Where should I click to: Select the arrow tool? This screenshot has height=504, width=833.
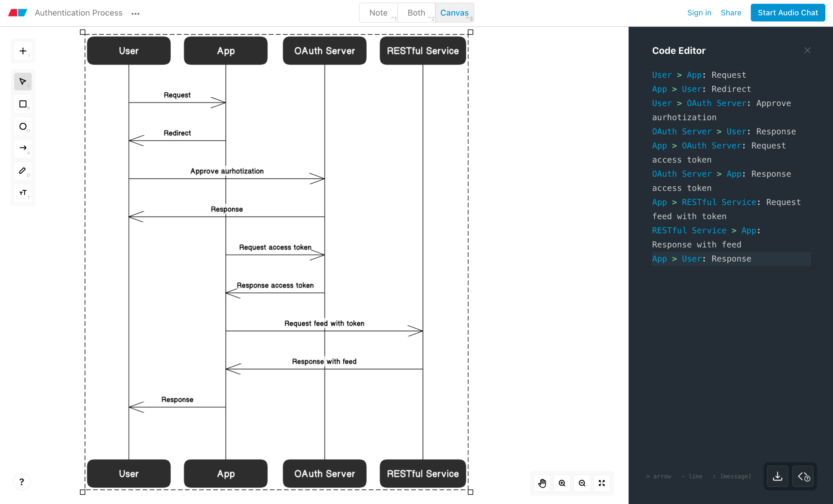(23, 148)
